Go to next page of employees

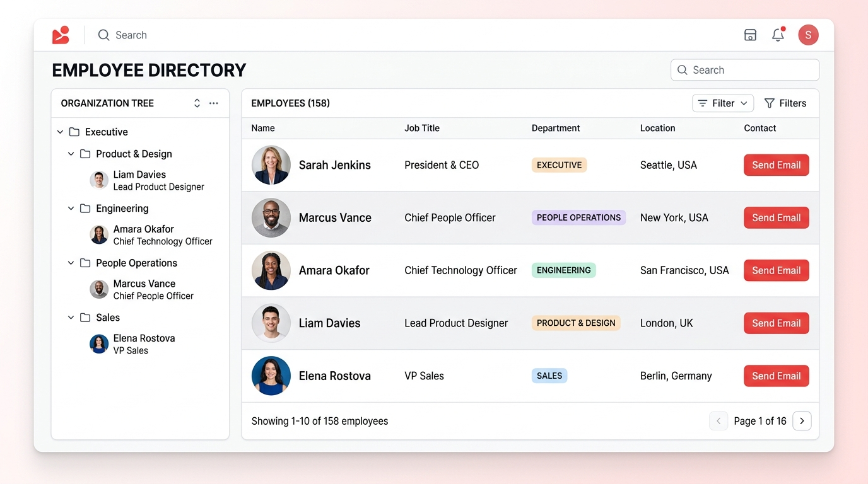[802, 421]
